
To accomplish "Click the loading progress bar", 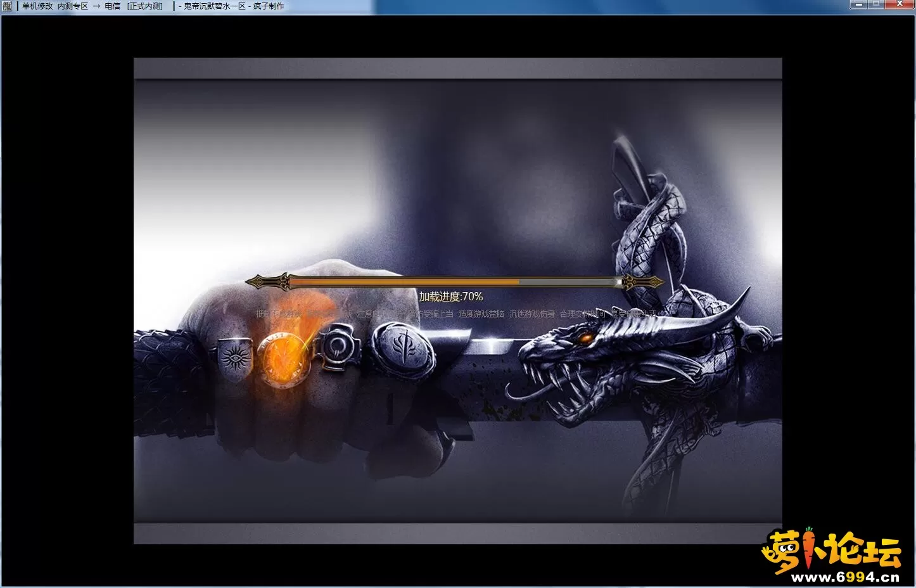I will coord(455,282).
